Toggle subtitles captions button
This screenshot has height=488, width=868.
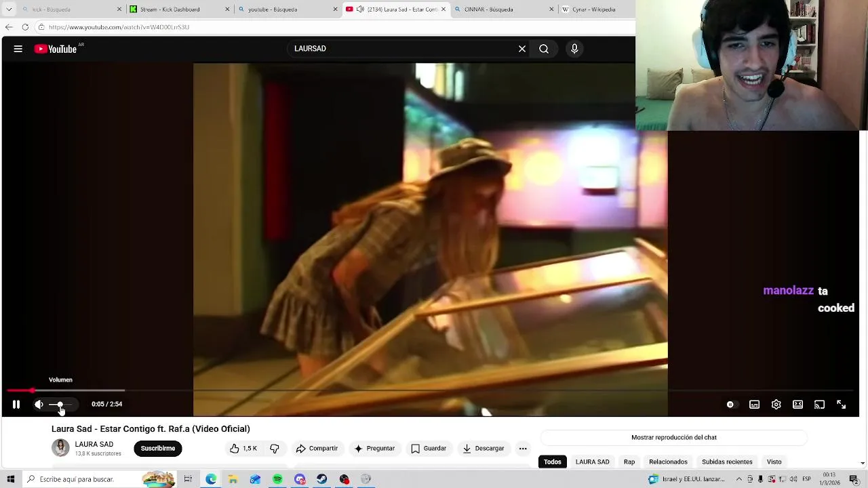click(x=754, y=405)
